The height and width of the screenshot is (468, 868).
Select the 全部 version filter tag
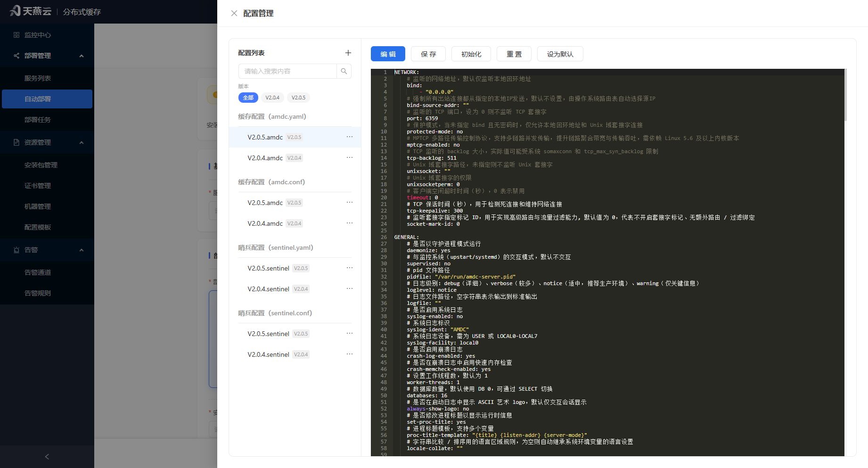tap(248, 98)
